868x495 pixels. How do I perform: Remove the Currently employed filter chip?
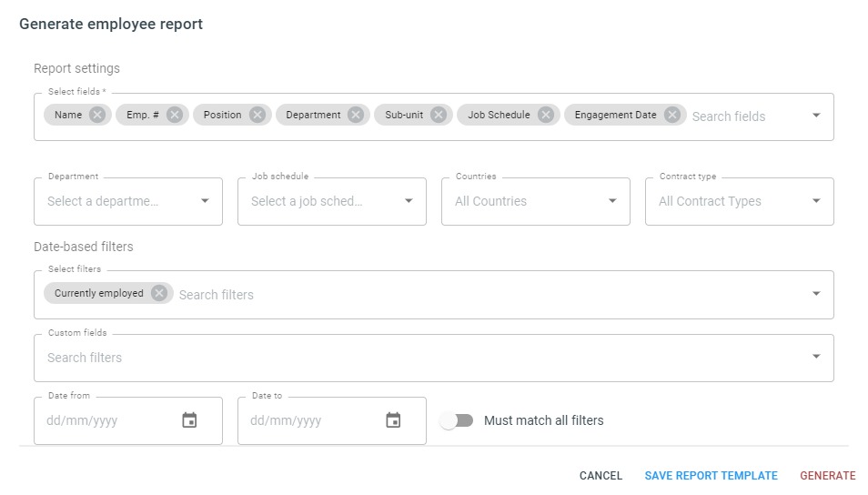(x=159, y=293)
